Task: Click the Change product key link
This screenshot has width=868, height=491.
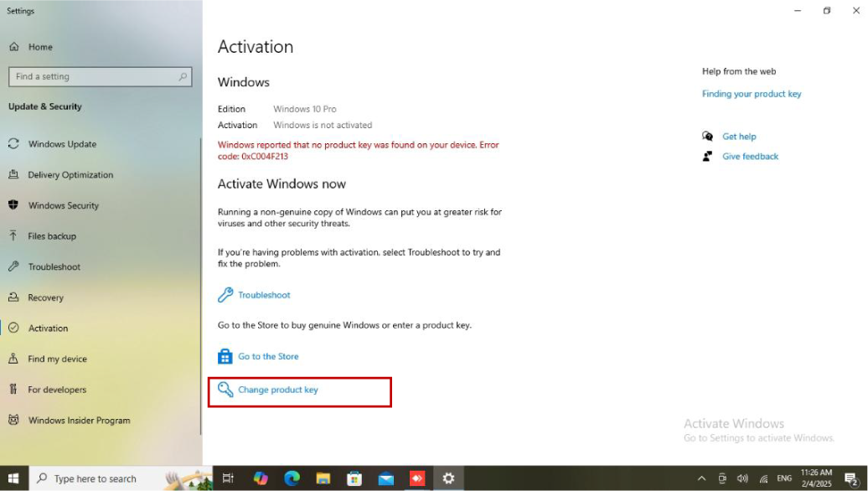Action: pyautogui.click(x=277, y=390)
